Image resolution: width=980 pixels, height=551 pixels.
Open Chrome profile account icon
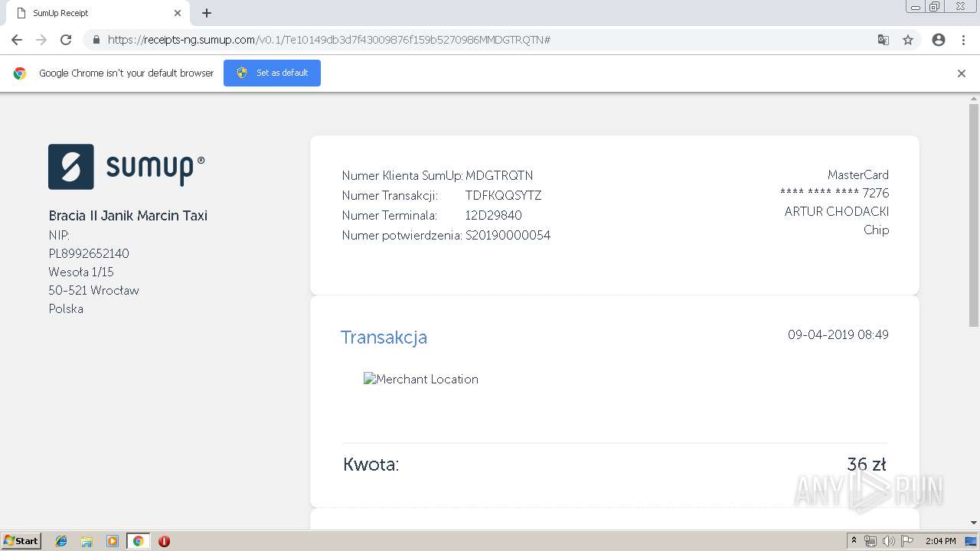click(939, 40)
